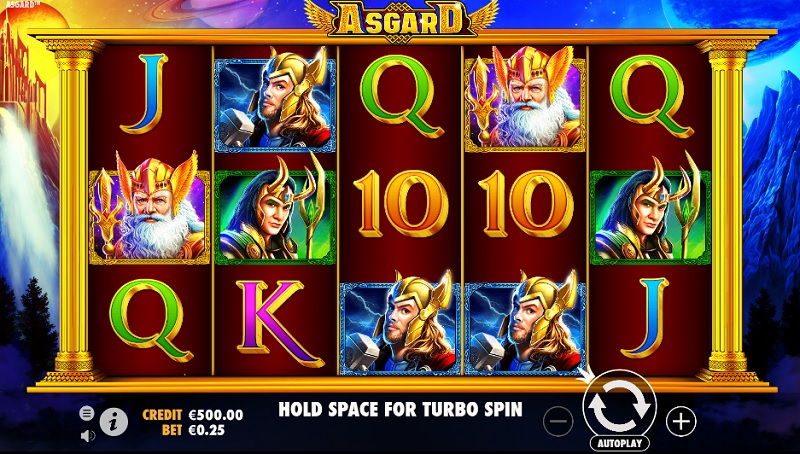Decrease bet with the minus button

(x=558, y=421)
